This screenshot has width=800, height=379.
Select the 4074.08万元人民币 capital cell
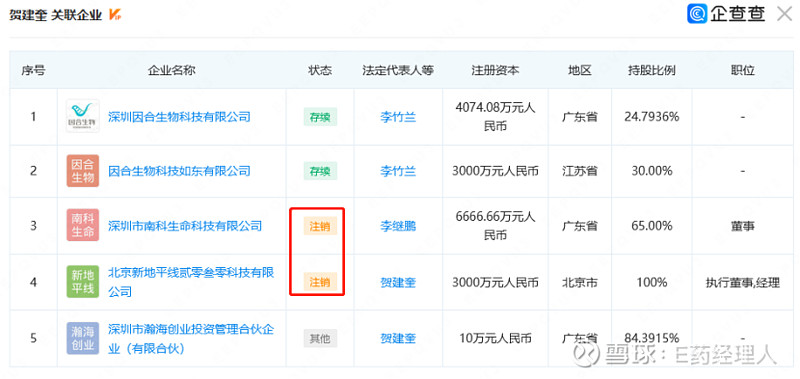(x=495, y=117)
